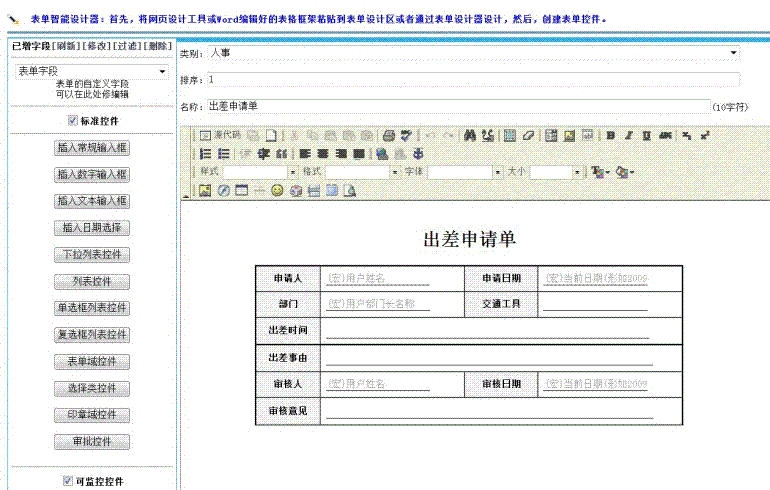Screen dimensions: 770x490
Task: Toggle the 可监控控件 checkbox
Action: [68, 481]
